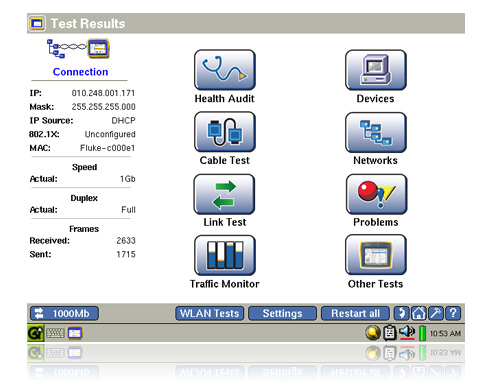The height and width of the screenshot is (385, 488).
Task: Select the Test Results window icon in taskbar
Action: click(75, 333)
